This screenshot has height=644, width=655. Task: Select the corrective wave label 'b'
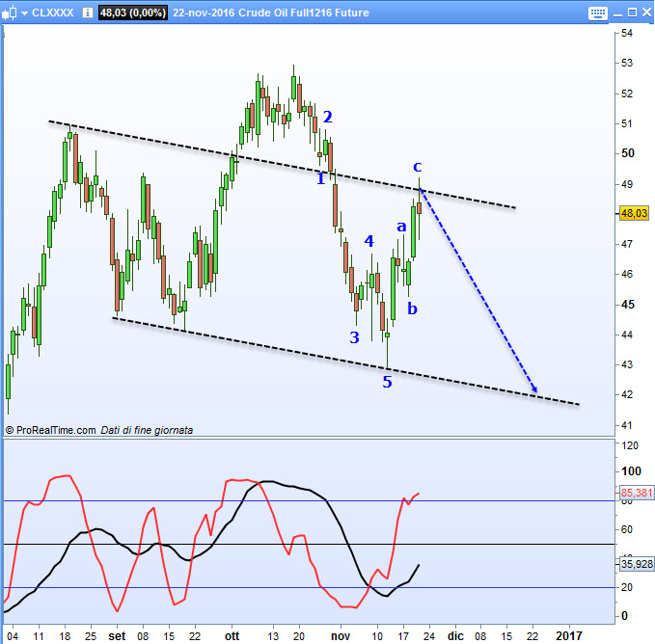click(412, 309)
